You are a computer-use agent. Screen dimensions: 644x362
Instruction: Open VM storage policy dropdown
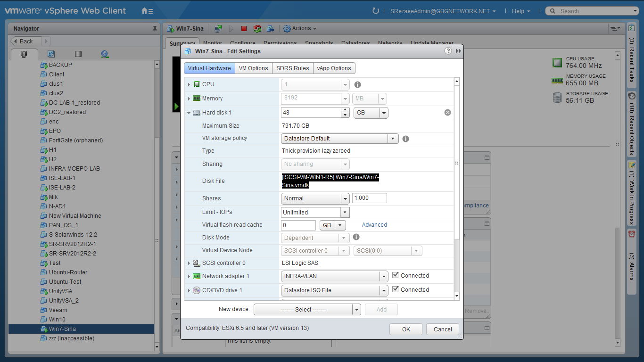pos(340,139)
